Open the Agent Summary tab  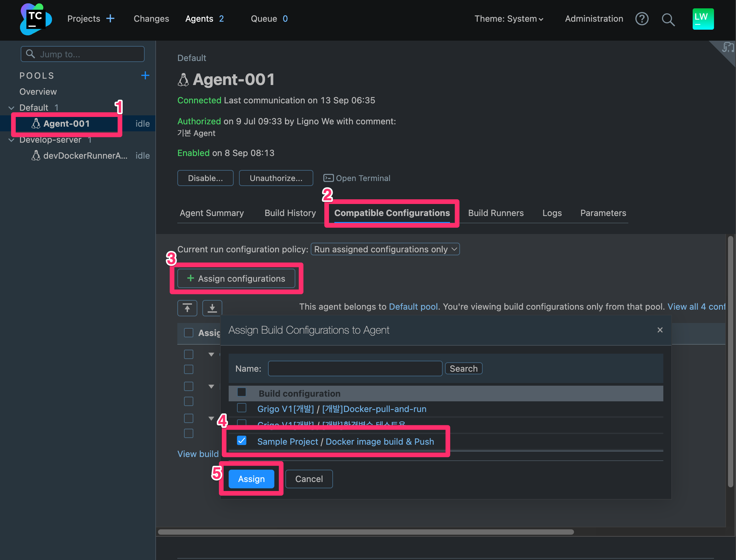212,213
